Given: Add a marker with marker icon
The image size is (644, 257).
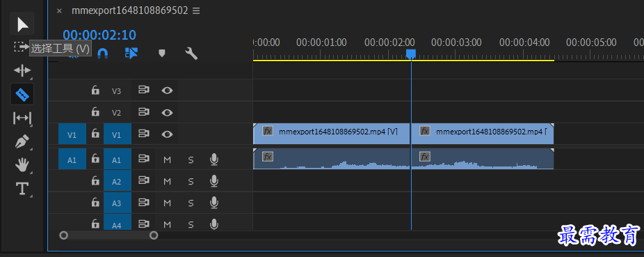Looking at the screenshot, I should pos(162,53).
